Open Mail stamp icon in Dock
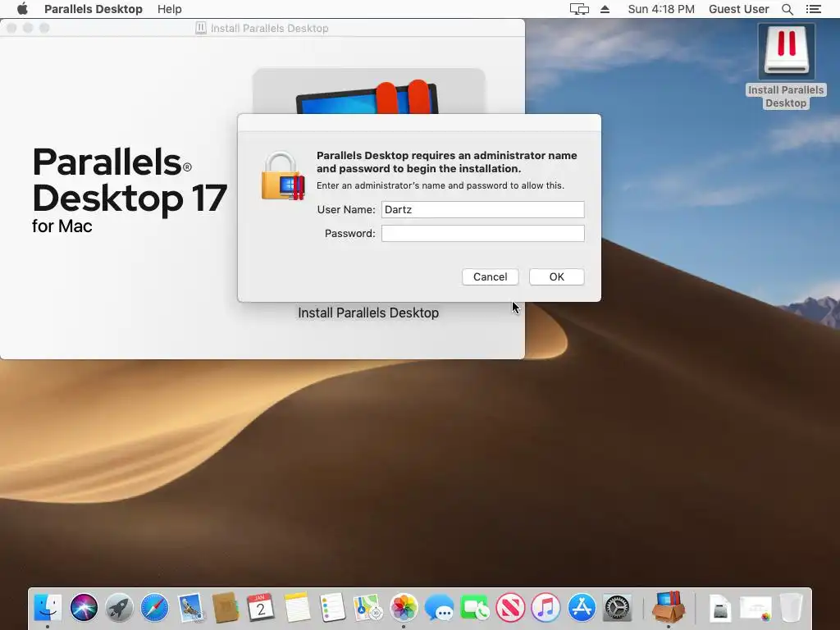The width and height of the screenshot is (840, 630). click(x=190, y=608)
